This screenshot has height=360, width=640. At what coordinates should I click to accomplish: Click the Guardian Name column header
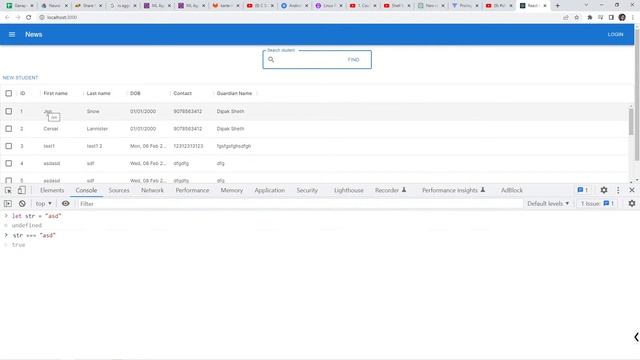(234, 93)
